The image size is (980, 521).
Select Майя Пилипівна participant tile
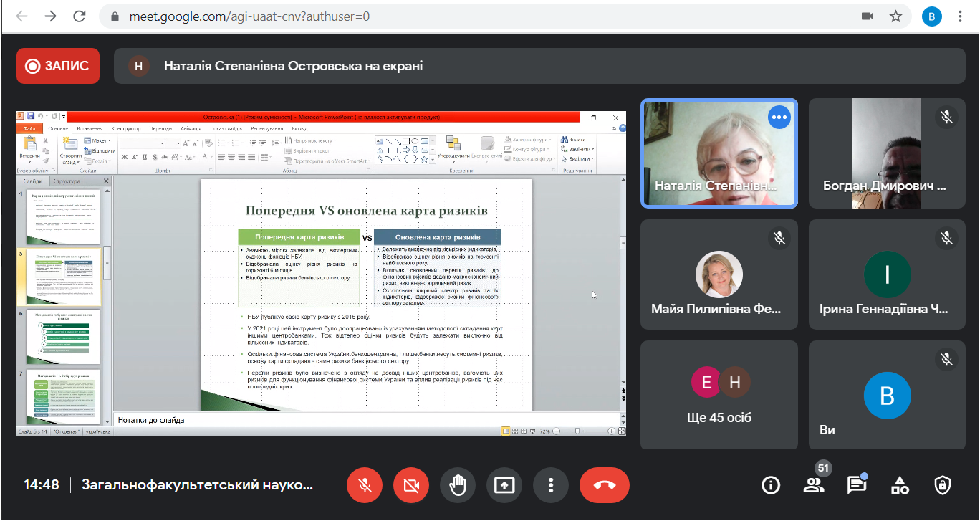719,274
